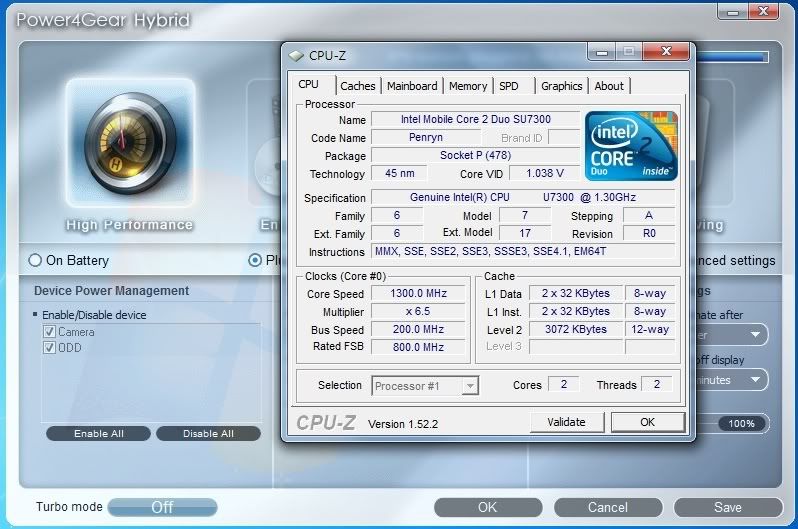Screen dimensions: 798x529
Task: Open the Graphics tab
Action: coord(562,86)
